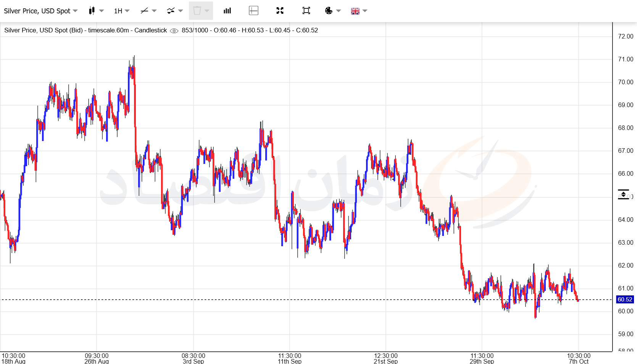
Task: Expand the theme palette dropdown arrow
Action: click(x=339, y=11)
